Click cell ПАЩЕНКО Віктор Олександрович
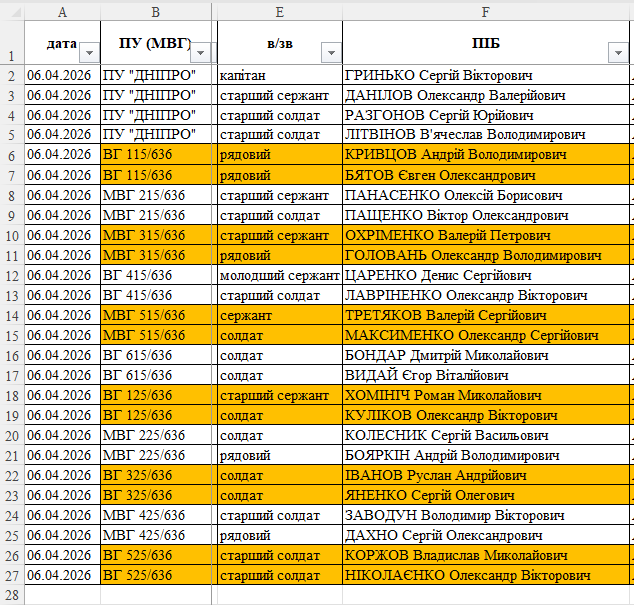Image resolution: width=634 pixels, height=605 pixels. click(x=486, y=215)
